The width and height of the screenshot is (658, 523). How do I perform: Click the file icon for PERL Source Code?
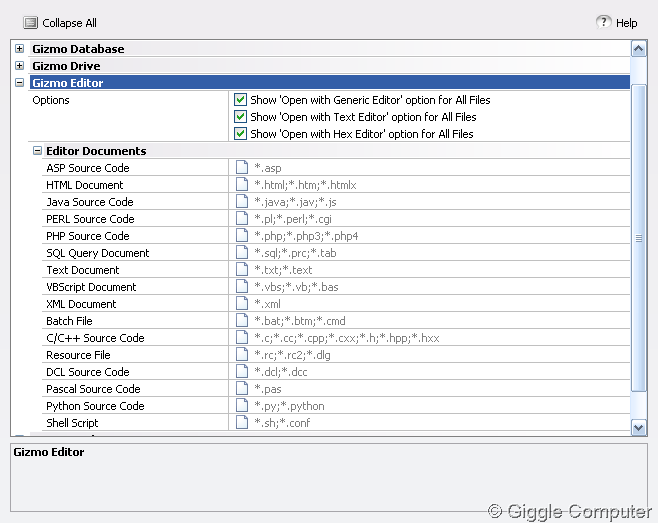click(x=242, y=218)
